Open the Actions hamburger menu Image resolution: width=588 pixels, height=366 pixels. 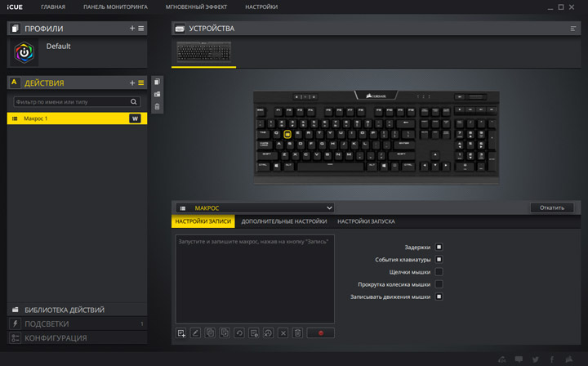tap(141, 83)
